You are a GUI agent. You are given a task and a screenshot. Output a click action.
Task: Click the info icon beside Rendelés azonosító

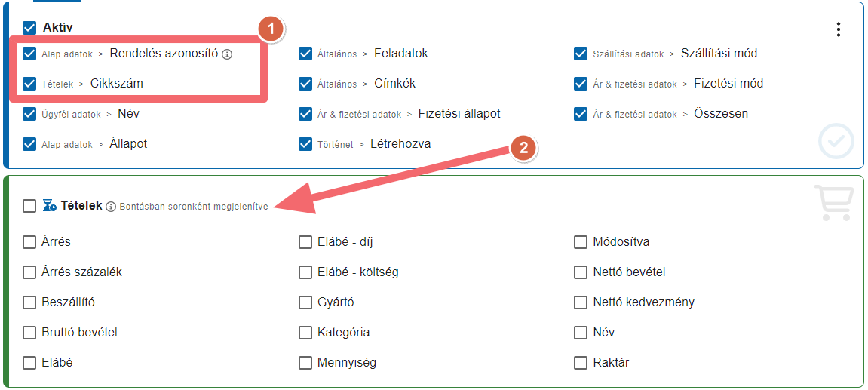tap(227, 54)
